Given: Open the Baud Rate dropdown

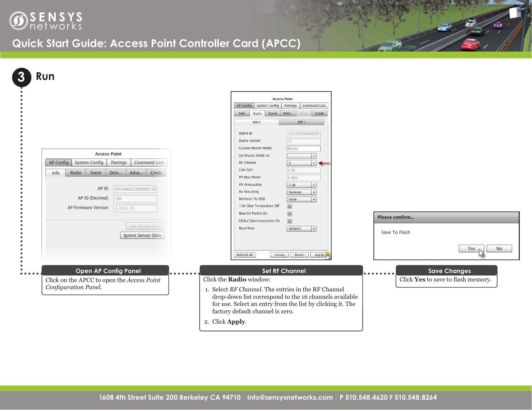Looking at the screenshot, I should click(302, 229).
